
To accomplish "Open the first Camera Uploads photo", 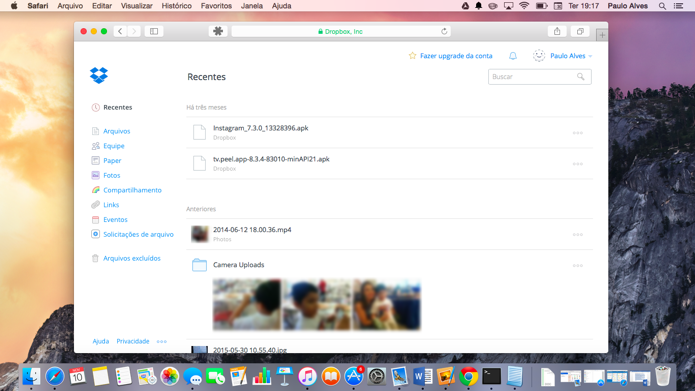I will click(247, 305).
